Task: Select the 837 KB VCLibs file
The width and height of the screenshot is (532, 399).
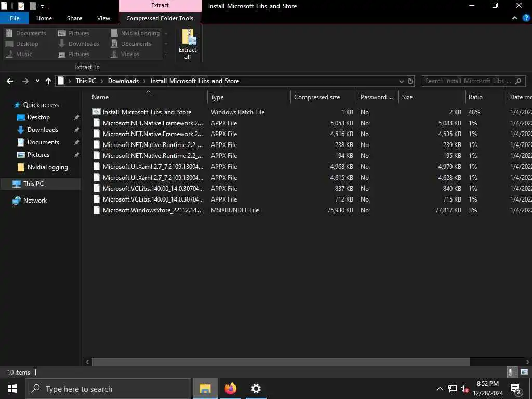Action: [x=153, y=188]
